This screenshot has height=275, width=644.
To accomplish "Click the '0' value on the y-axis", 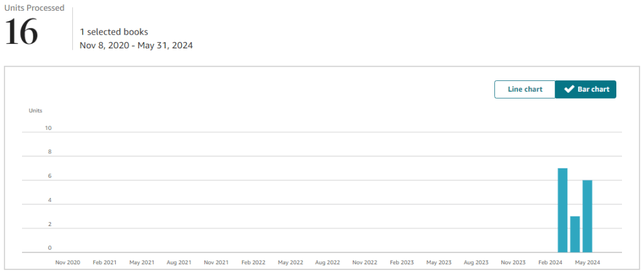I will (x=50, y=248).
